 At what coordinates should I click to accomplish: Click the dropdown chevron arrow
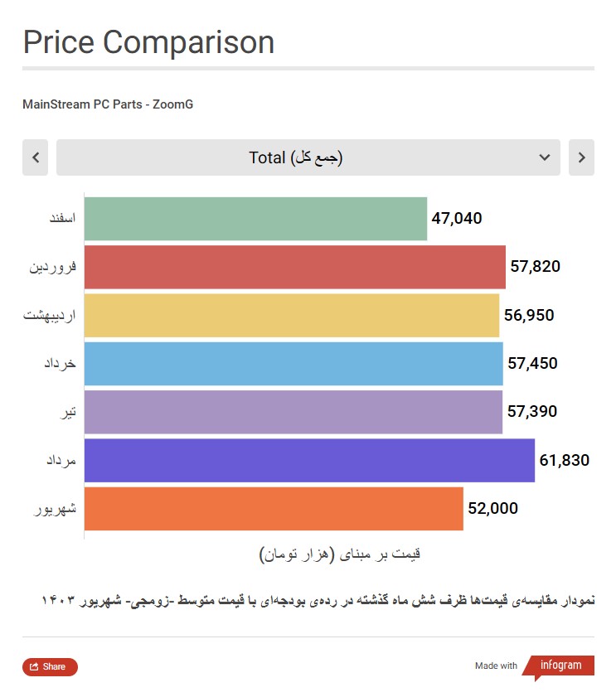545,157
